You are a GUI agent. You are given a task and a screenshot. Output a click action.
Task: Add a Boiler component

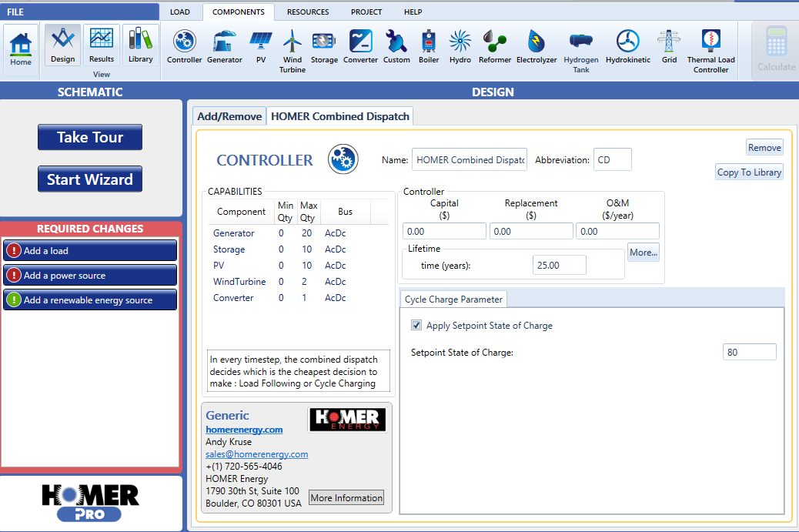429,44
